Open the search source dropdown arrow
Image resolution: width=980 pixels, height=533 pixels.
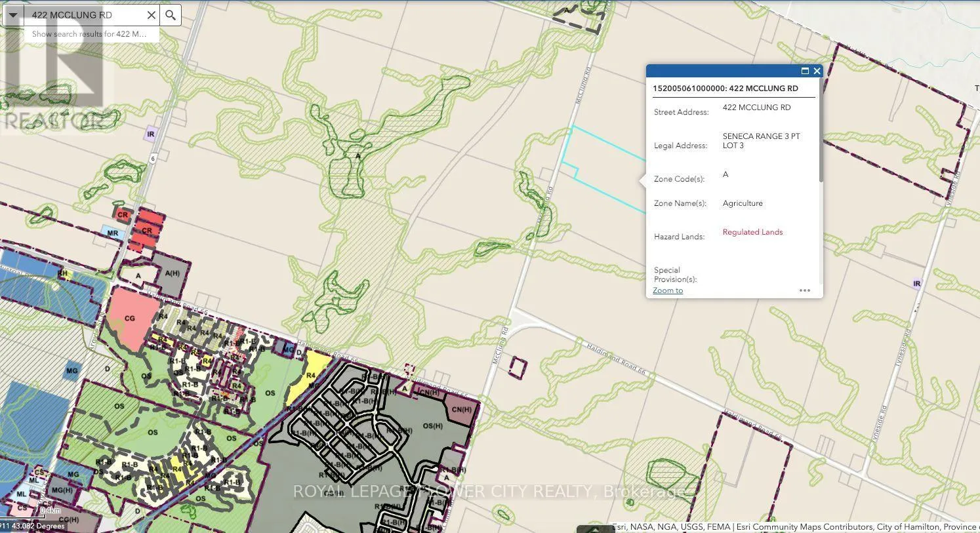[12, 15]
